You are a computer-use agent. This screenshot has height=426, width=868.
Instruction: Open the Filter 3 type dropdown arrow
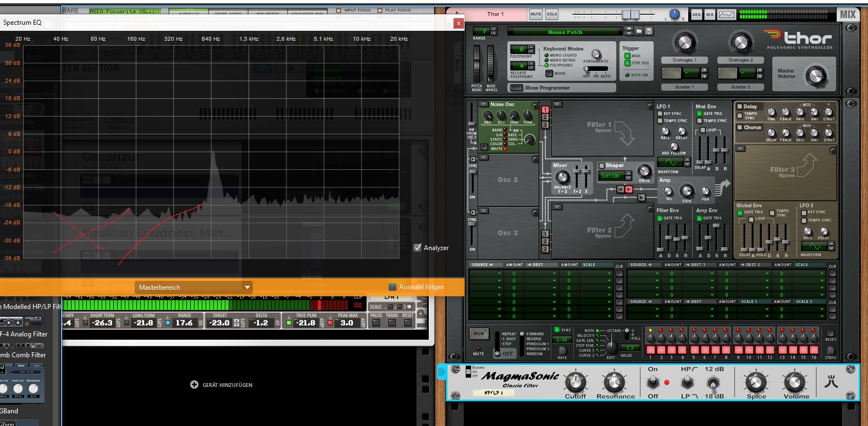click(x=740, y=148)
